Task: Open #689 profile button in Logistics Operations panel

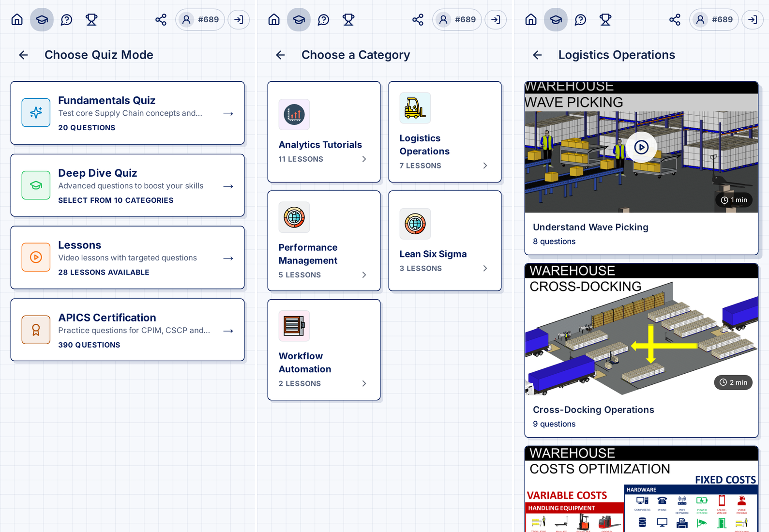Action: click(714, 19)
